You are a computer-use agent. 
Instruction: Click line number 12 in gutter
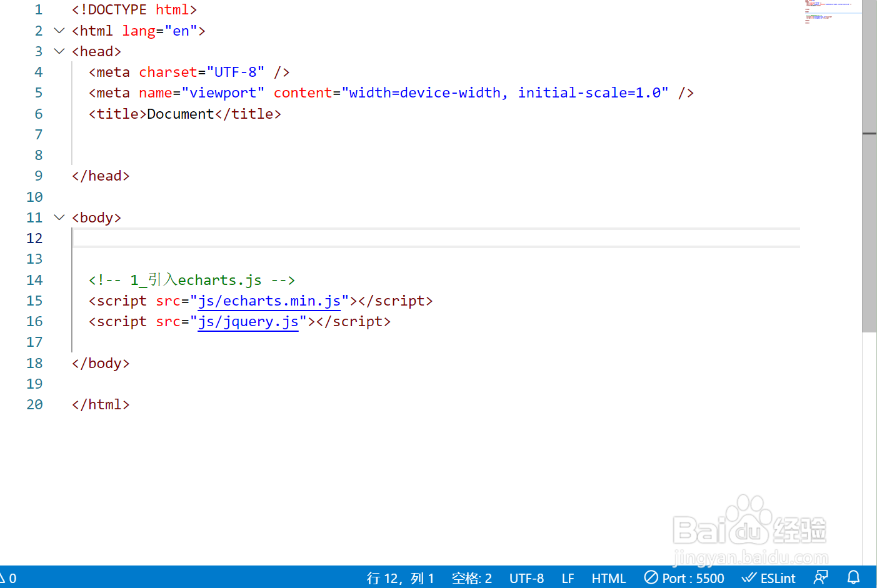coord(34,239)
